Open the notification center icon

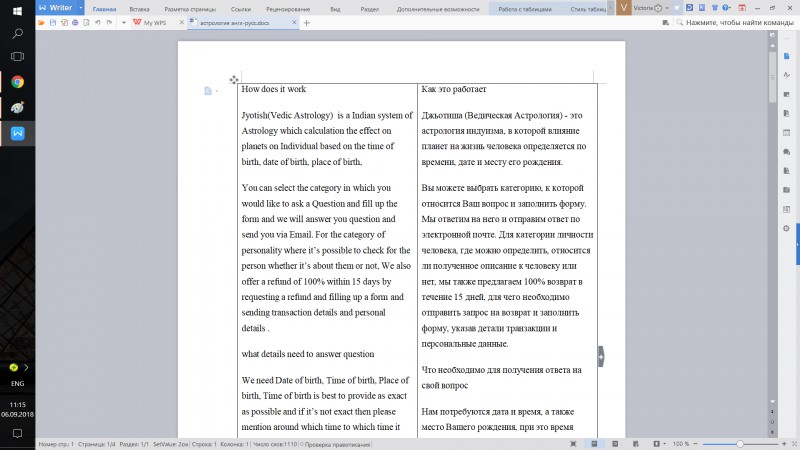[17, 434]
